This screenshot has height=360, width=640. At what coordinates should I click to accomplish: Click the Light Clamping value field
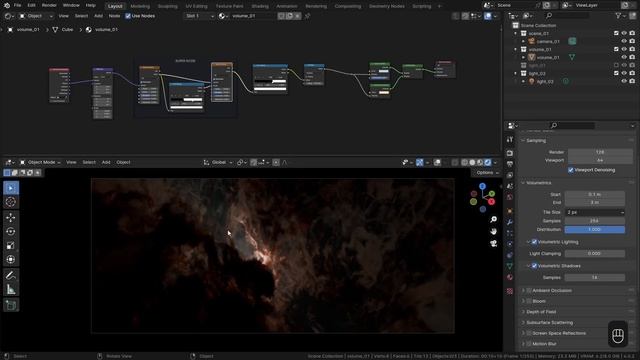click(595, 254)
